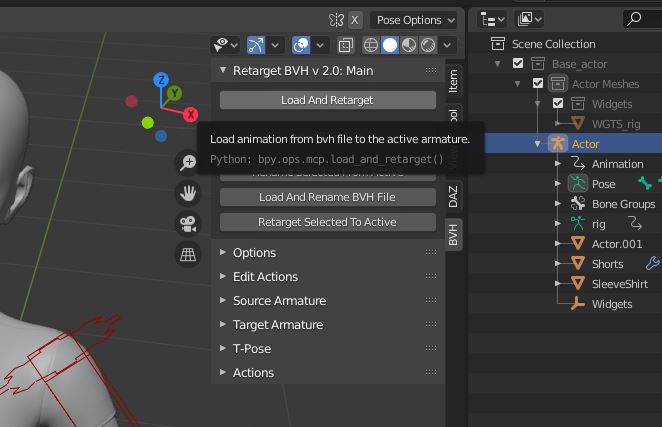Screen dimensions: 662x427
Task: Expand the Target Armature panel
Action: pyautogui.click(x=223, y=325)
